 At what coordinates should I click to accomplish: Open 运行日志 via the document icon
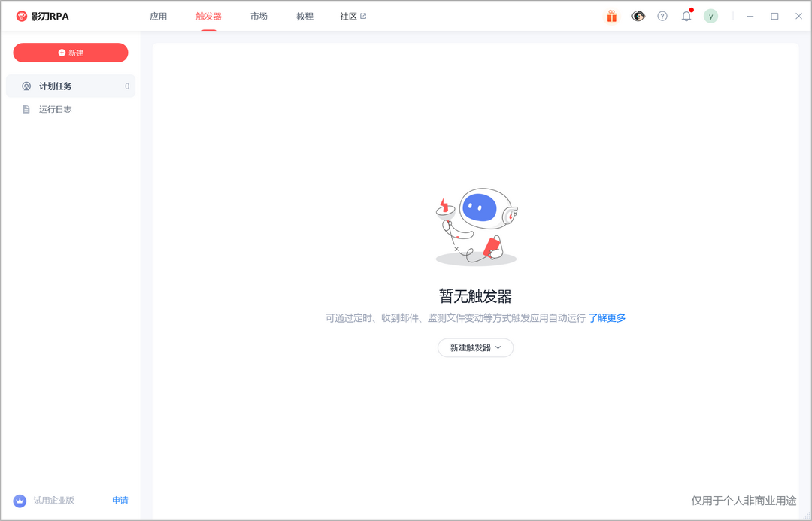point(28,108)
